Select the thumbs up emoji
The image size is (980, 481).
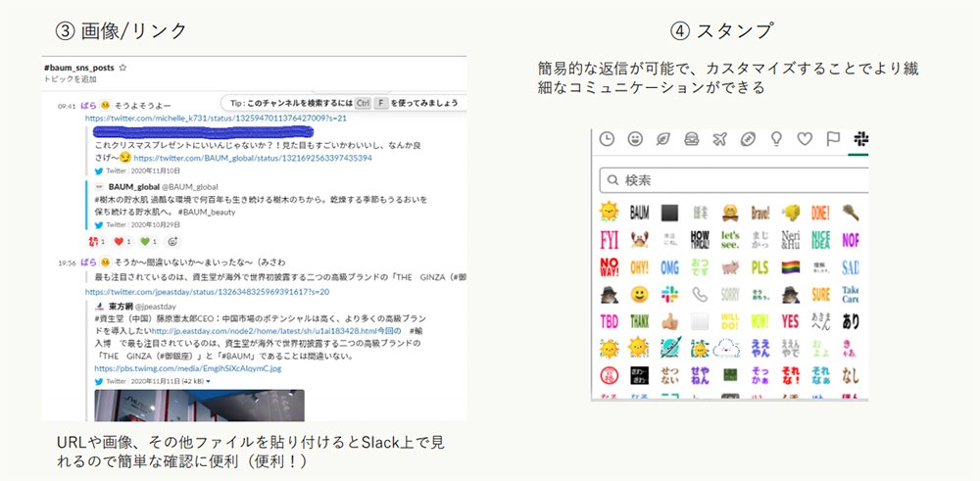(669, 321)
